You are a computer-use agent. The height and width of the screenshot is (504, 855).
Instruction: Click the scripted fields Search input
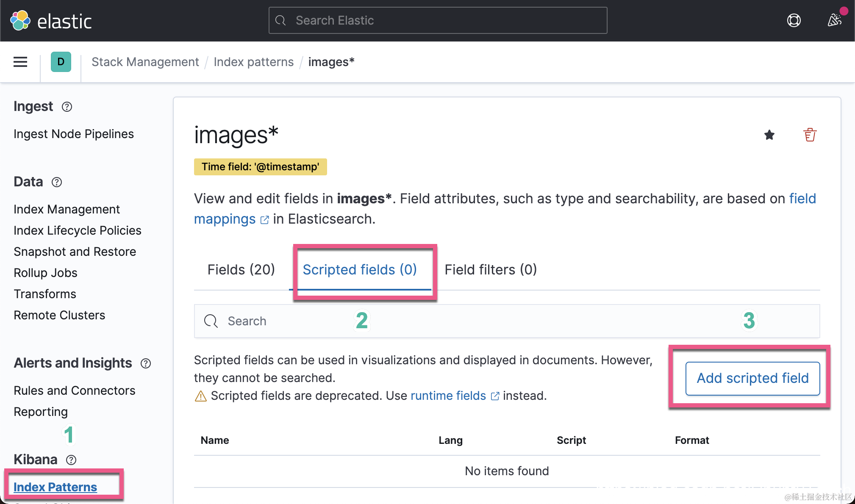506,321
